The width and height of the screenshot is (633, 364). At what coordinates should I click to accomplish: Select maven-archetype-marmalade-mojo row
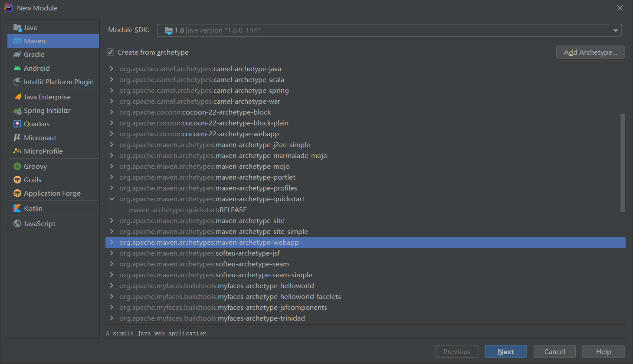(365, 155)
